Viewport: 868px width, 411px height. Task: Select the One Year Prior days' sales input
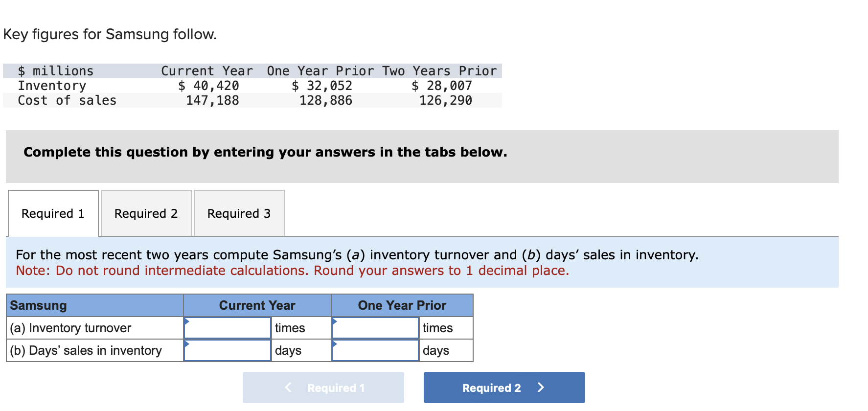[x=375, y=350]
